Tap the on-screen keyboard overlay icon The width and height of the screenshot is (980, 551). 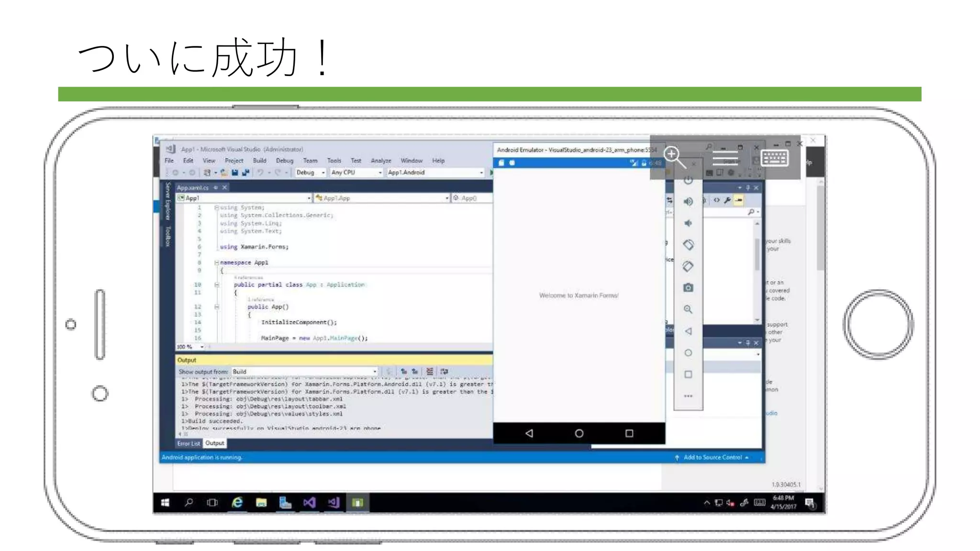(774, 158)
